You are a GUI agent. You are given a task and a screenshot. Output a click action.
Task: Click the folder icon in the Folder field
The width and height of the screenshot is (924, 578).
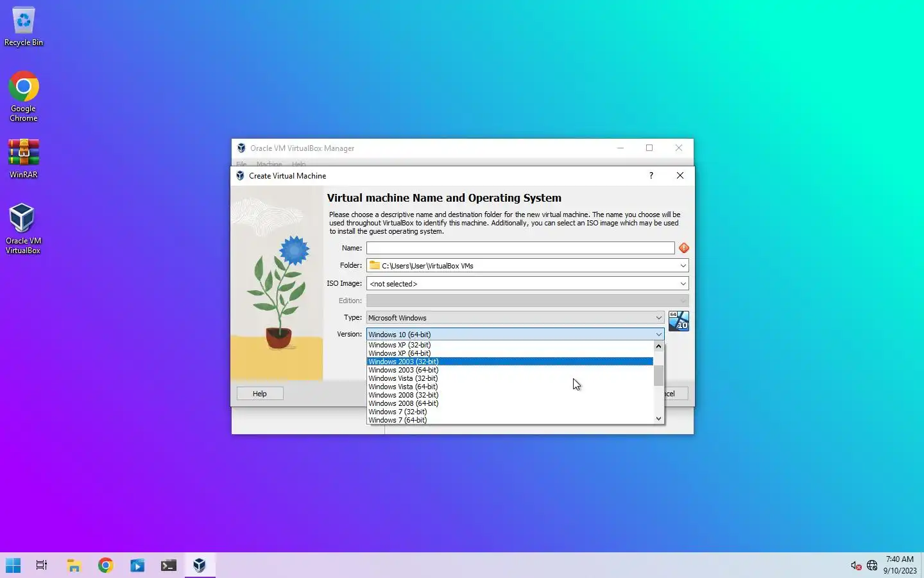(375, 265)
